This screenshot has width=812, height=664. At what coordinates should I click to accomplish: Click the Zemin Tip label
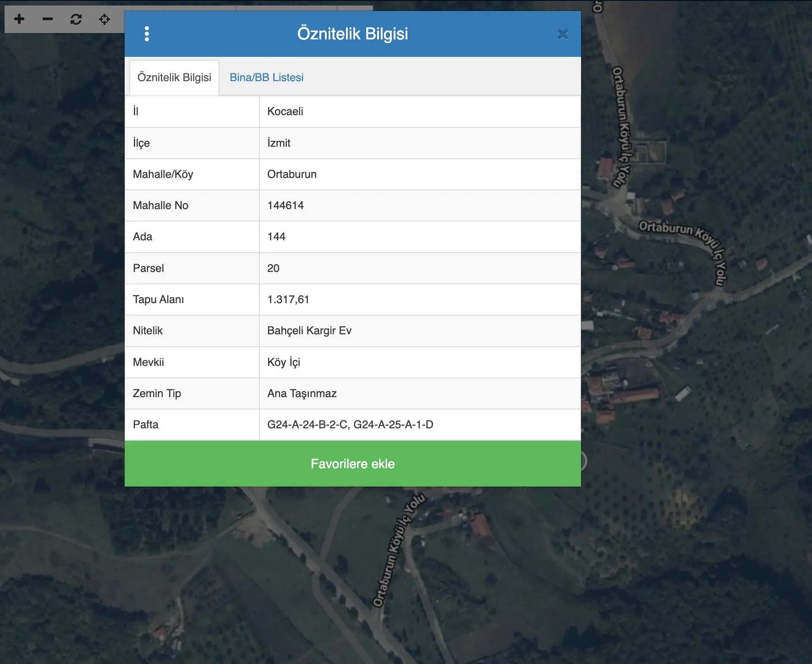[x=157, y=393]
